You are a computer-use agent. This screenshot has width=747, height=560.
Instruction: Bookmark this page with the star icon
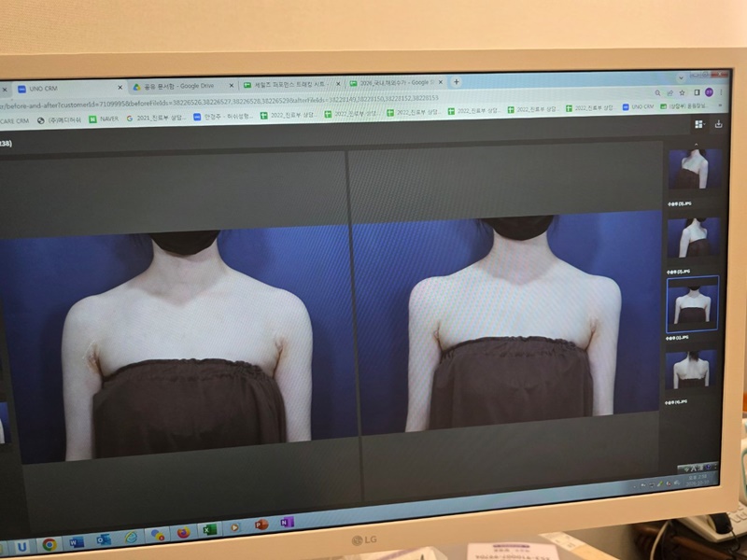click(x=683, y=92)
